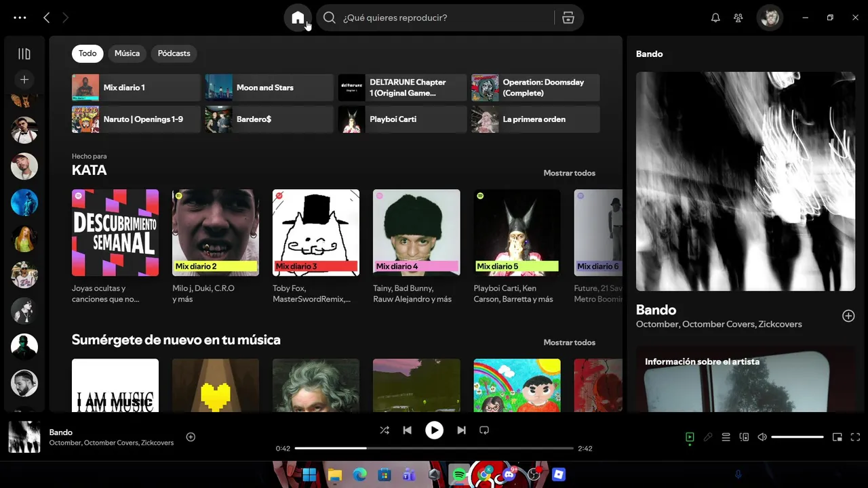Open the Beethoven portrait album cover
Image resolution: width=868 pixels, height=488 pixels.
click(x=316, y=385)
